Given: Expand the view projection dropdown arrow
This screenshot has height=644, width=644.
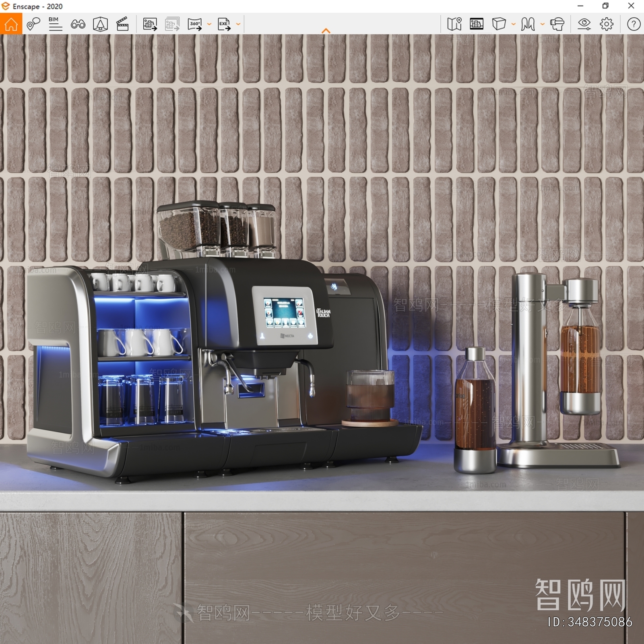Looking at the screenshot, I should tap(513, 24).
